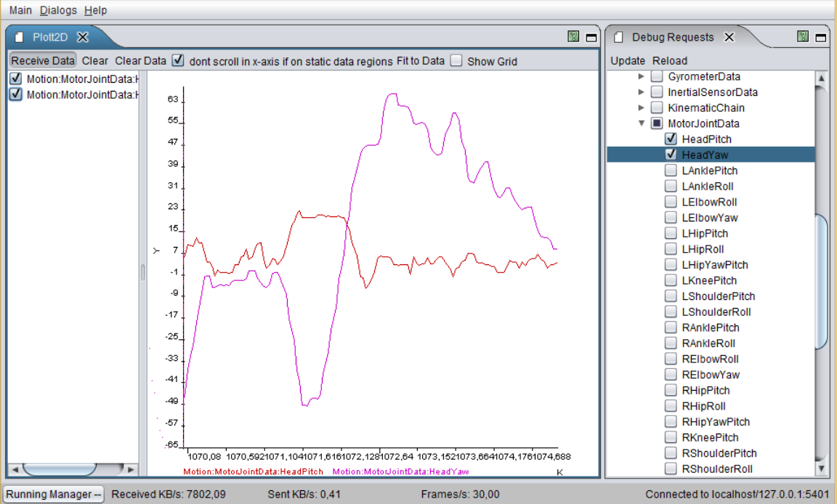
Task: Expand the KinematicChain tree node
Action: 642,107
